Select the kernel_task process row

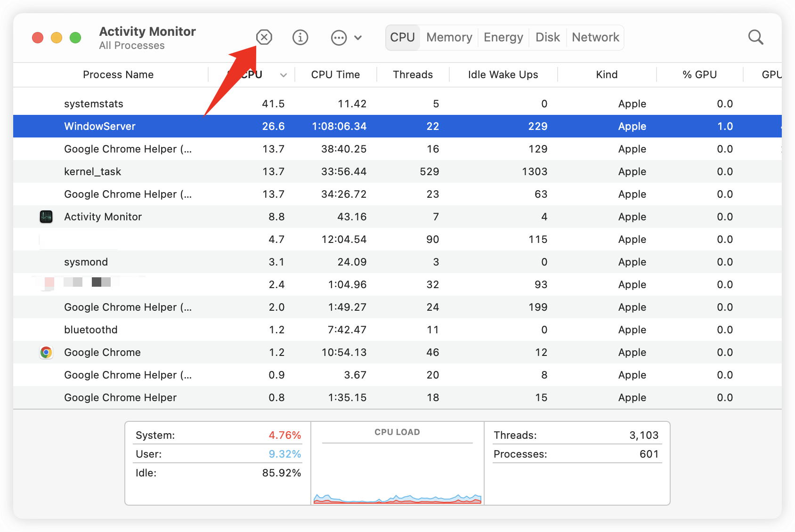397,171
